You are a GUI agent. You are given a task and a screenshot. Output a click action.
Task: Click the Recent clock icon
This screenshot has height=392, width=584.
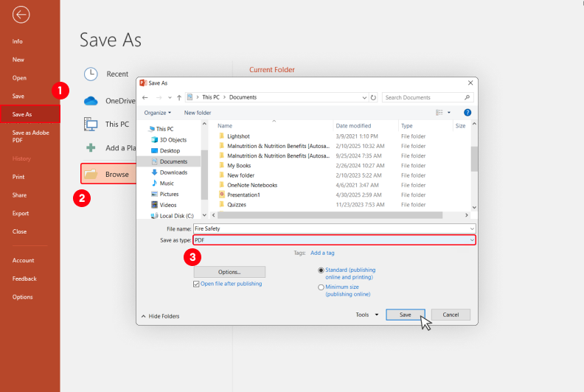(91, 74)
